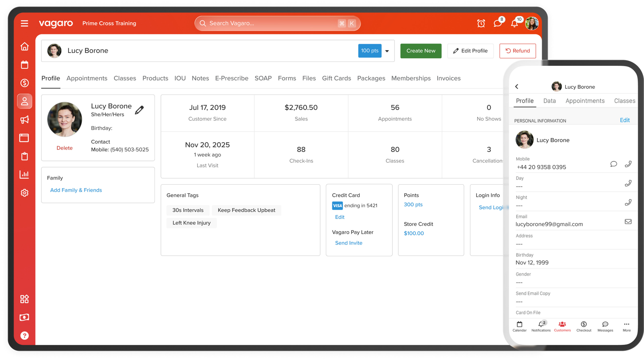Open the hamburger menu in the header

point(24,23)
